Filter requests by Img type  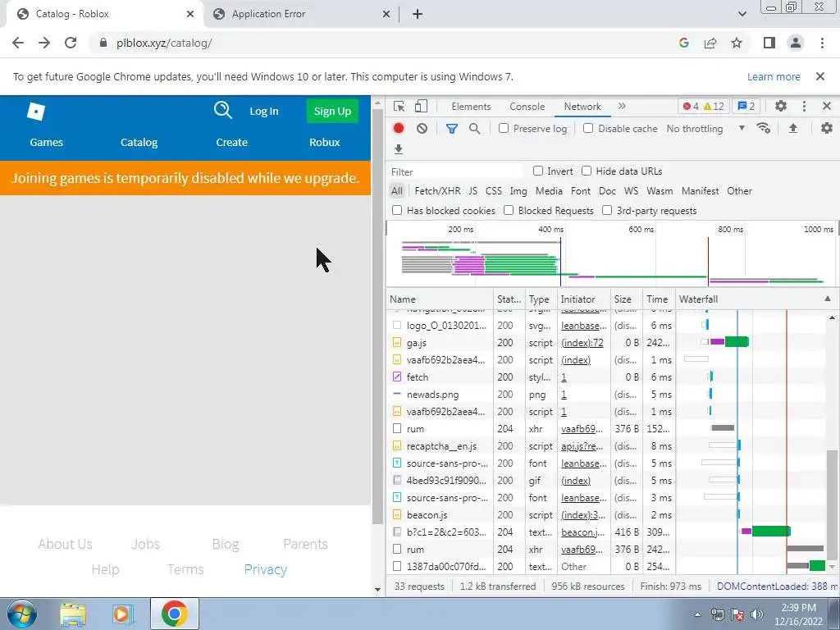518,191
